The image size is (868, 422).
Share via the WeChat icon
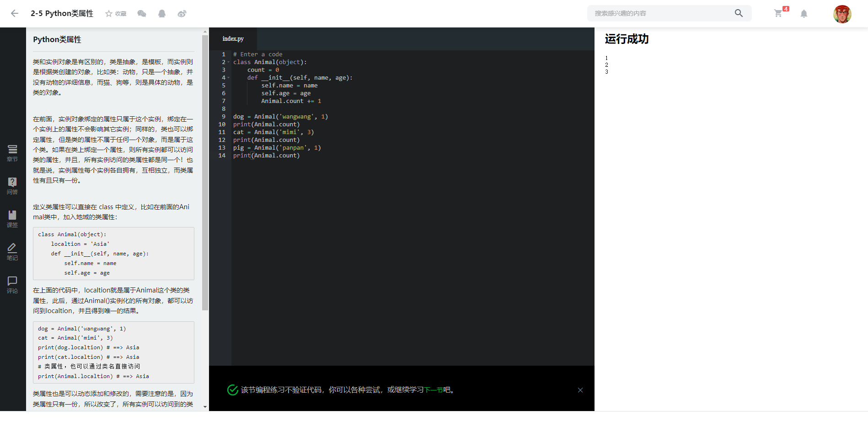[142, 14]
